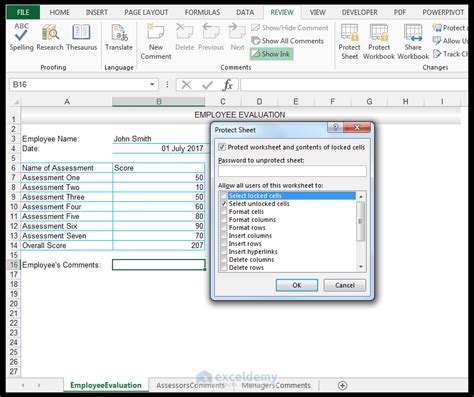Add a New Comment
The image size is (474, 397).
click(x=156, y=42)
